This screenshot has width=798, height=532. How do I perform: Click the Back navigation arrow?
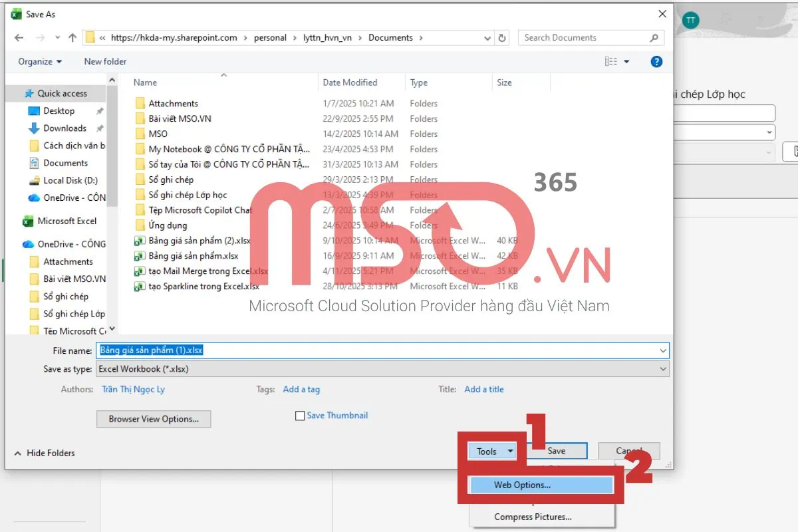19,37
